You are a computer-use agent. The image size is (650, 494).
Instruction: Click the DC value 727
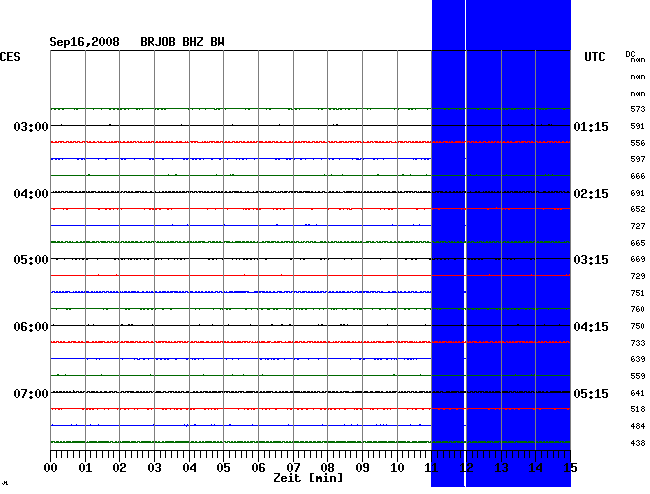(x=638, y=226)
